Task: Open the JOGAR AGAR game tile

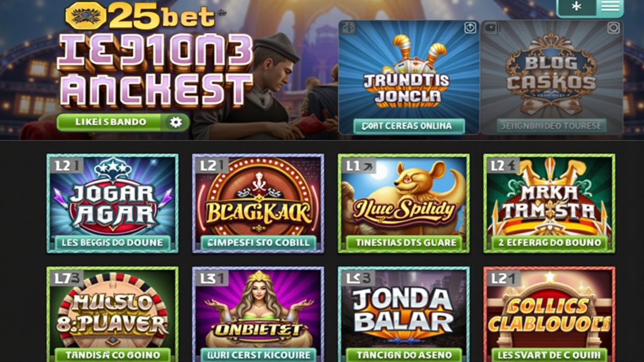Action: (x=113, y=203)
